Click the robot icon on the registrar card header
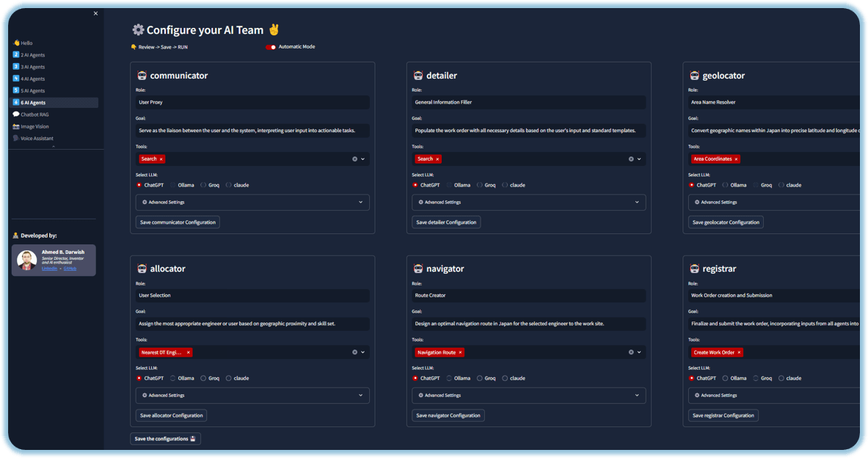868x458 pixels. (x=694, y=269)
